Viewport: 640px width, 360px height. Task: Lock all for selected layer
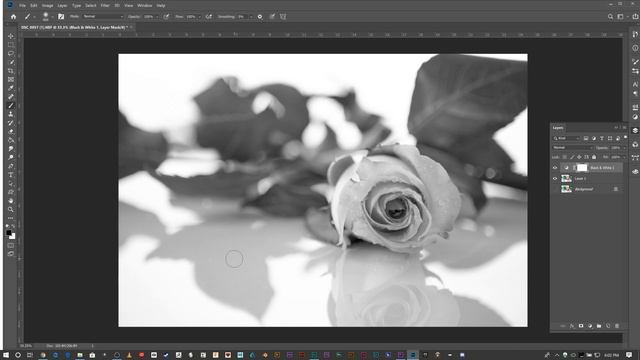click(594, 157)
